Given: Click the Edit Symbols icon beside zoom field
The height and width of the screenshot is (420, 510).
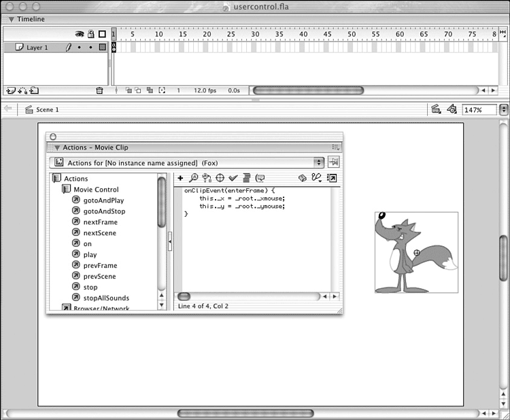Looking at the screenshot, I should (x=452, y=109).
